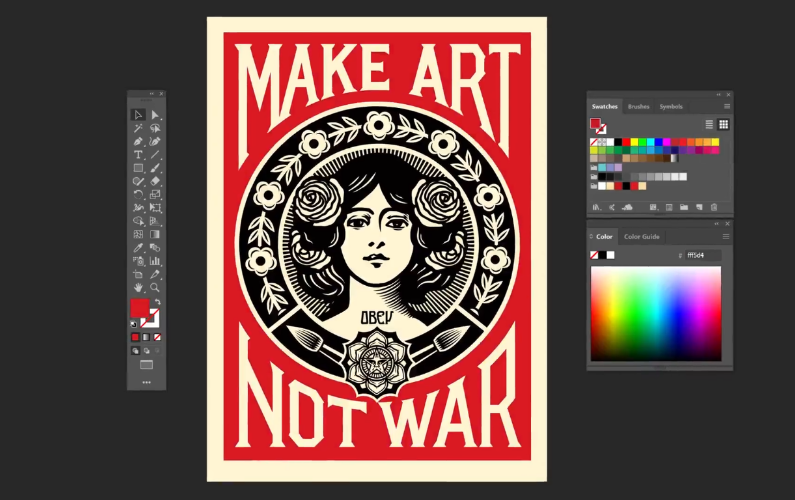
Task: Select the Line Segment tool
Action: (155, 155)
